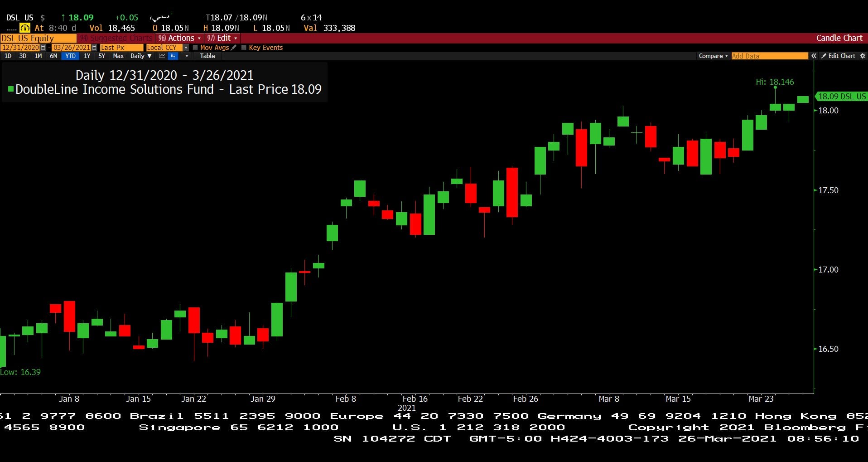Click the 16.50 price axis label
The image size is (868, 462).
[x=828, y=349]
